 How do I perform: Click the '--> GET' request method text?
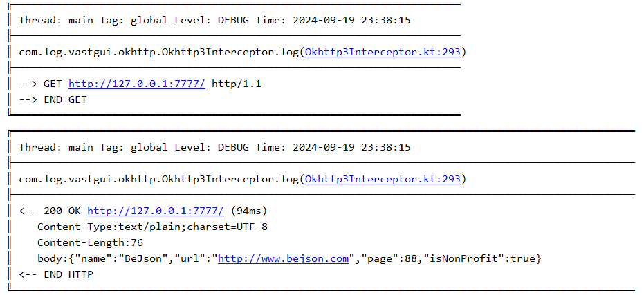[41, 84]
